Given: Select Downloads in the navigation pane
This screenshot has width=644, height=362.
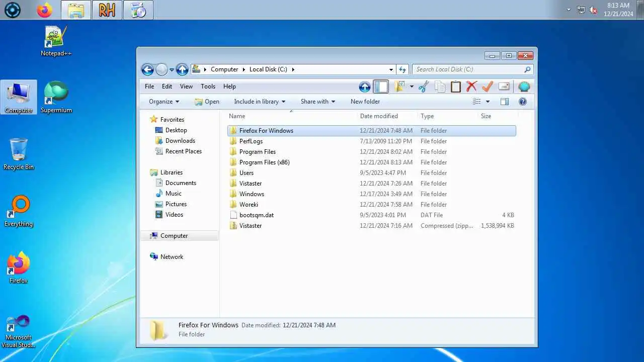Looking at the screenshot, I should [180, 141].
